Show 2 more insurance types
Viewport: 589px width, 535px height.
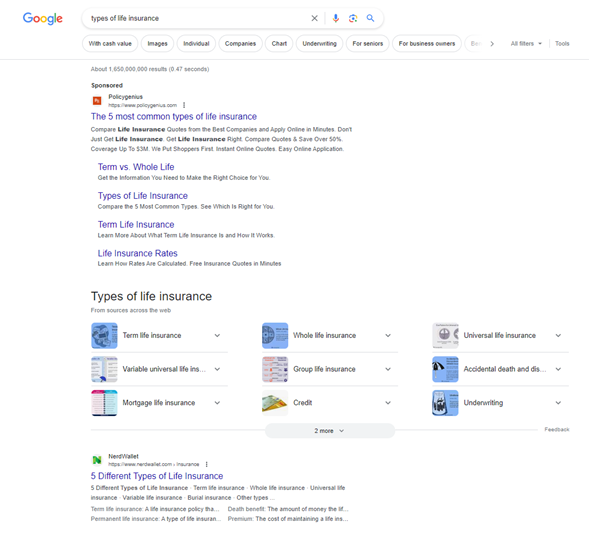pyautogui.click(x=329, y=431)
